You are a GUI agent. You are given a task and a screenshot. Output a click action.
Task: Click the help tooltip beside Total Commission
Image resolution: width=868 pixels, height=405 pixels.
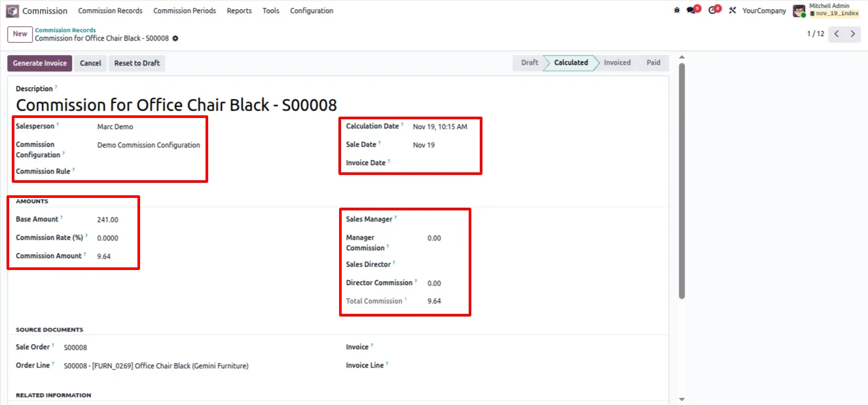pyautogui.click(x=406, y=299)
